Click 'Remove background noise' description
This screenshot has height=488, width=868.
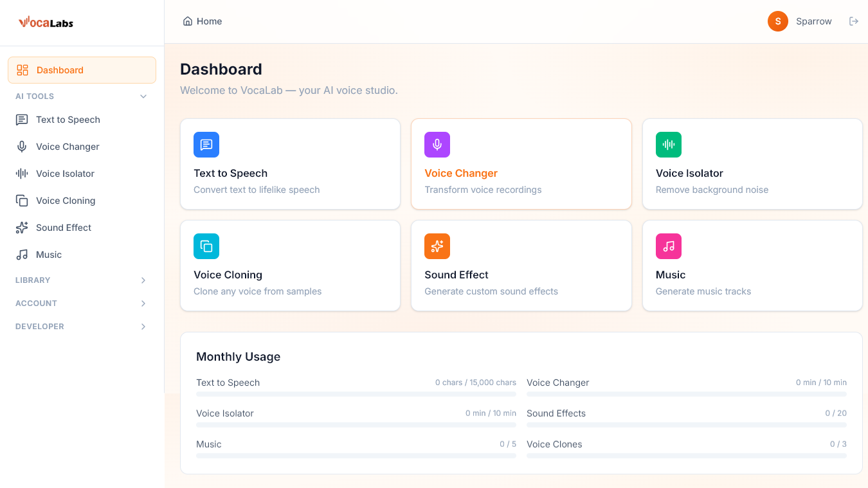[x=712, y=190]
